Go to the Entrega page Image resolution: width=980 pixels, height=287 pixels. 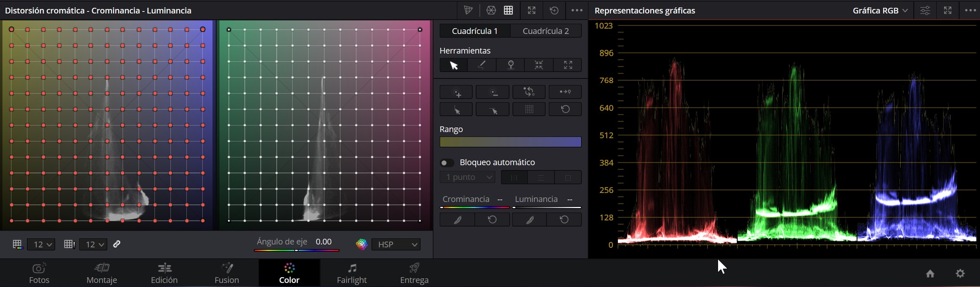coord(414,273)
